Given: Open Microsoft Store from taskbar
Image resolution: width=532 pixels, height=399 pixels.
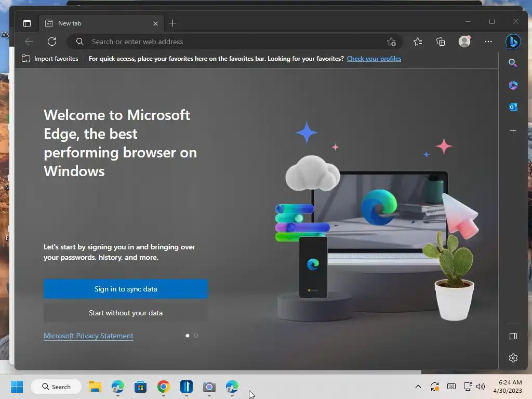Looking at the screenshot, I should (140, 387).
